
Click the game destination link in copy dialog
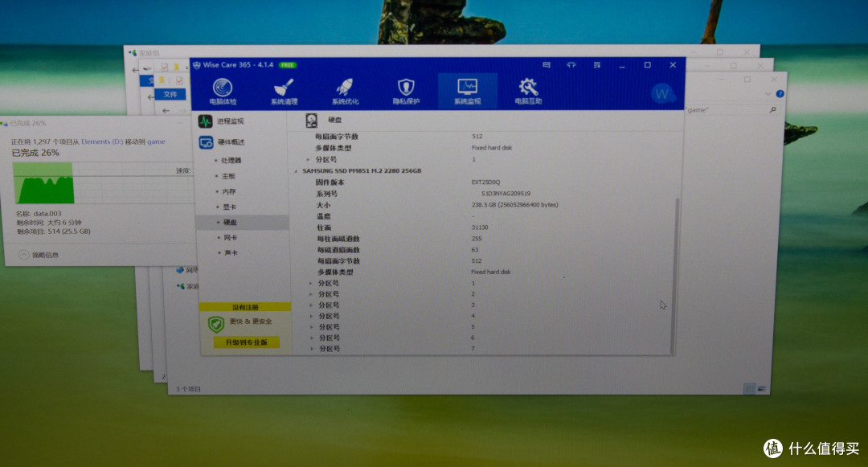point(156,141)
